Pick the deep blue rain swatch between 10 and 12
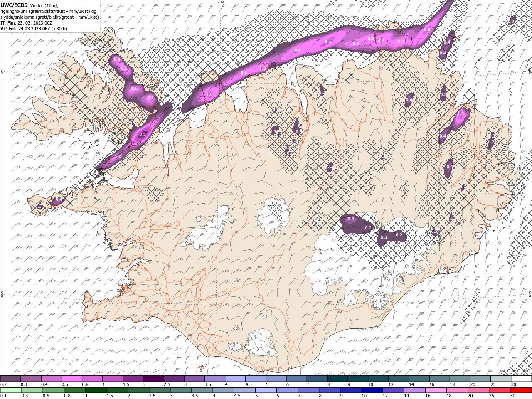 (372, 390)
